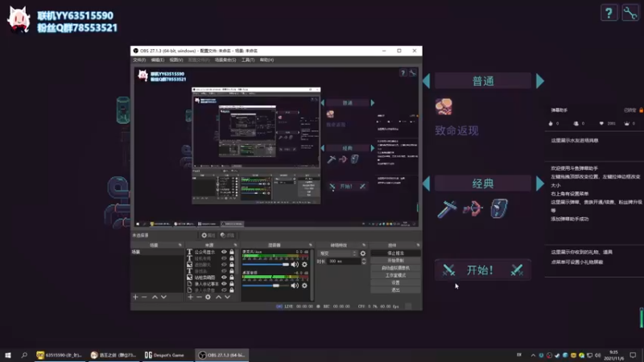Screen dimensions: 644x362
Task: Pop out the audio mixer dock panel
Action: 310,245
